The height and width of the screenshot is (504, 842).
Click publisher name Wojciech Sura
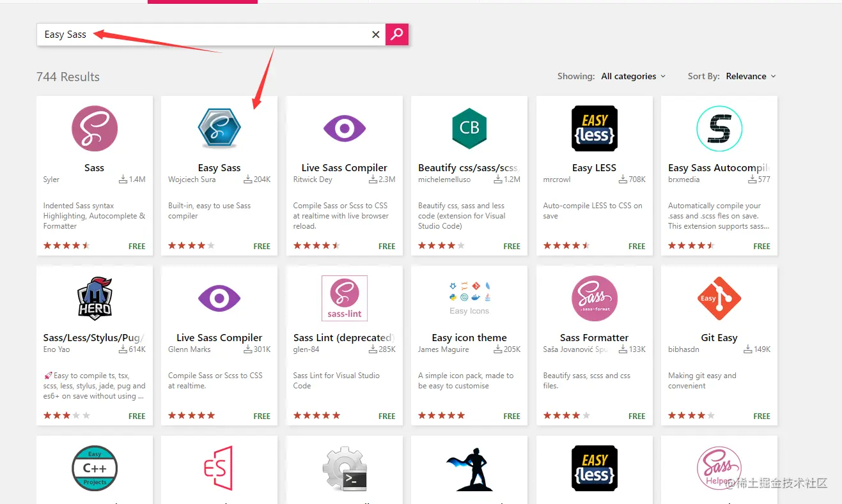coord(192,179)
